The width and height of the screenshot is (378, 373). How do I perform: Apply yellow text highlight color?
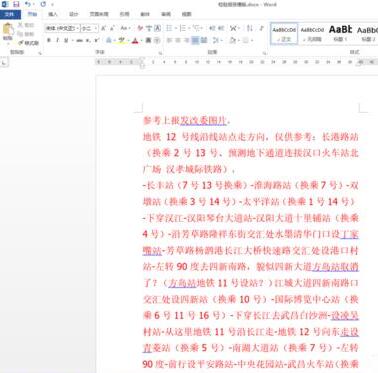pyautogui.click(x=121, y=41)
